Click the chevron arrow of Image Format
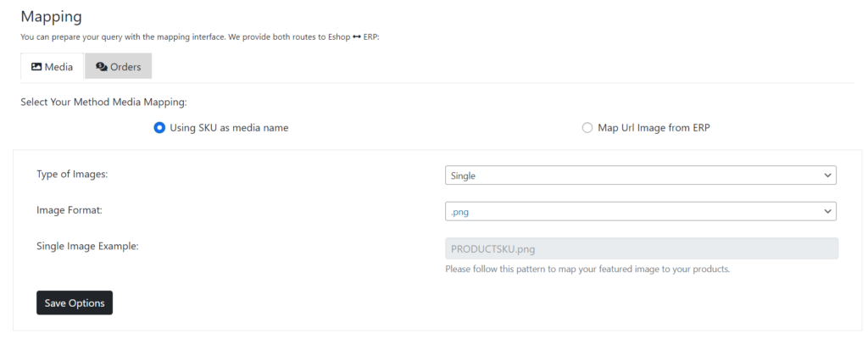The height and width of the screenshot is (339, 868). 827,211
